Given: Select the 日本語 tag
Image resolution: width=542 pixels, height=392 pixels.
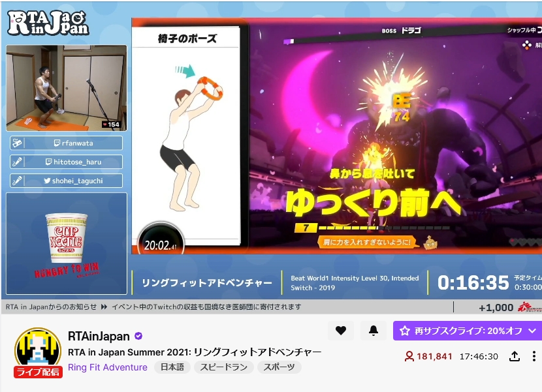Looking at the screenshot, I should tap(172, 367).
